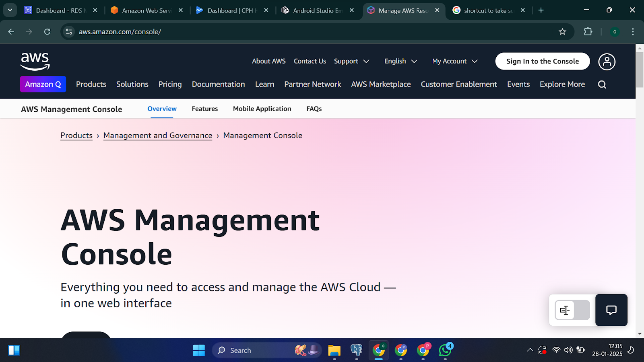The height and width of the screenshot is (362, 644).
Task: Expand the Support dropdown
Action: (351, 61)
